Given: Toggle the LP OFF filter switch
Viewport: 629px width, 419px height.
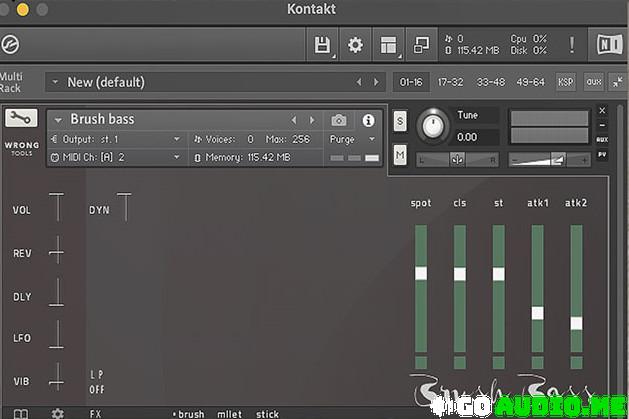Looking at the screenshot, I should (97, 382).
